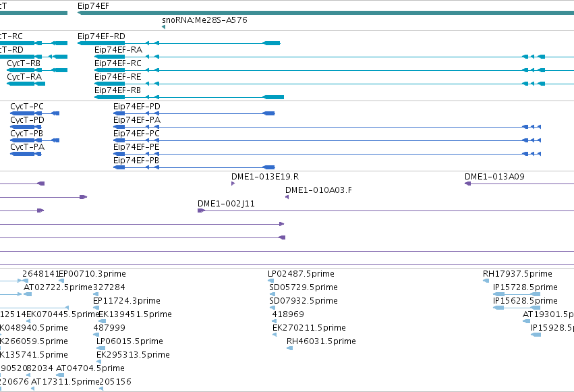Select transcript Eip74EF-RE label

tap(118, 77)
